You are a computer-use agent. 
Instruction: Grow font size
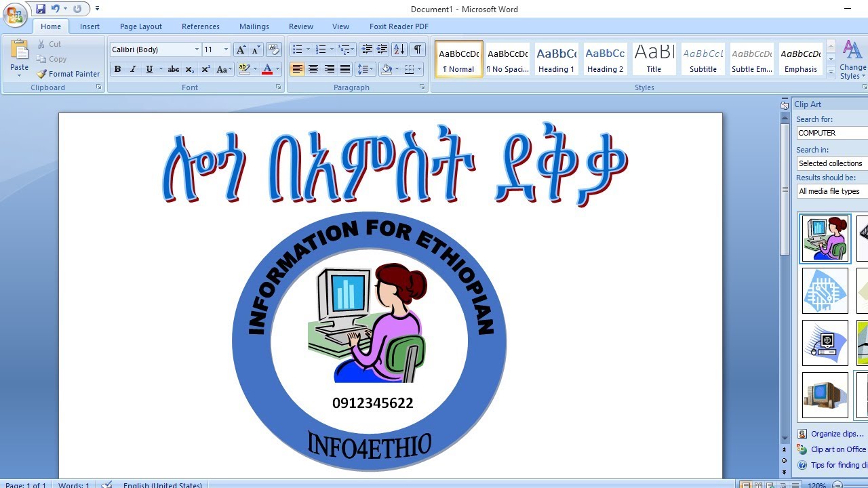click(240, 49)
